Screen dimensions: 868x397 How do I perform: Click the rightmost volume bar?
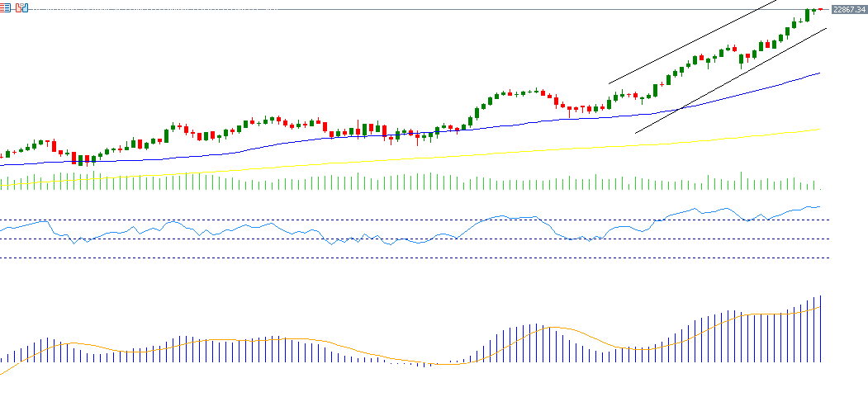coord(821,187)
